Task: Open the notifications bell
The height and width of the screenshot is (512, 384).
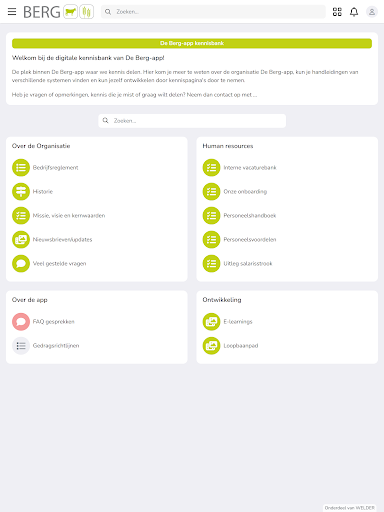Action: point(354,12)
